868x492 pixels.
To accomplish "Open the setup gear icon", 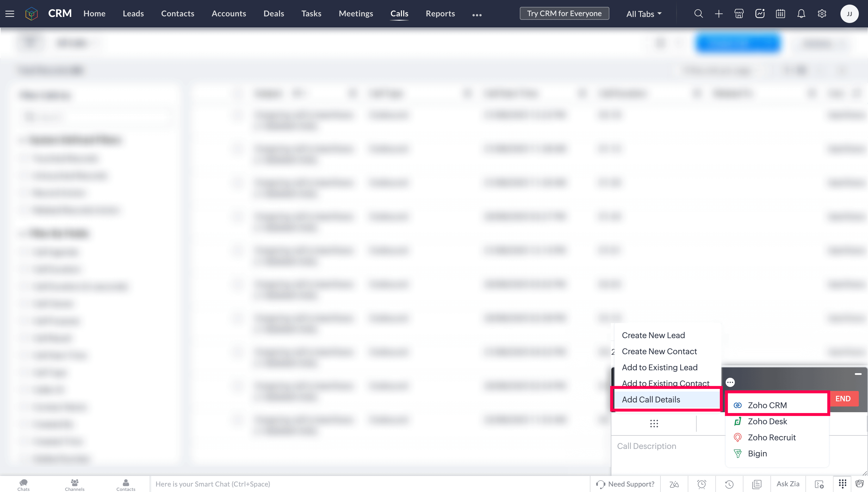I will pos(822,14).
